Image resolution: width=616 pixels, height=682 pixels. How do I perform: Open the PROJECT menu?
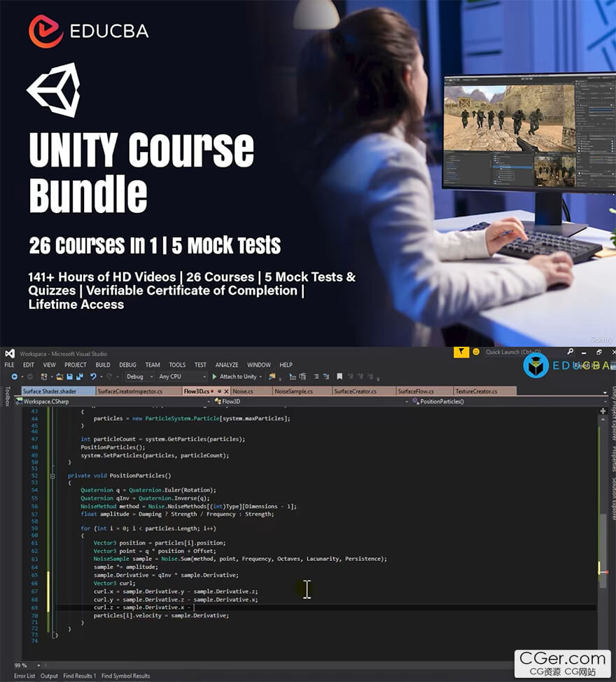tap(75, 365)
